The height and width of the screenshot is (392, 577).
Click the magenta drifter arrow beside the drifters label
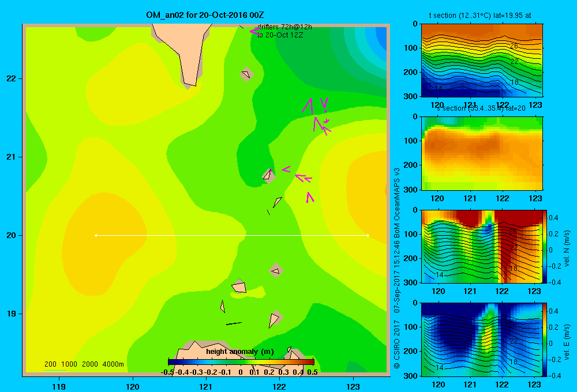pyautogui.click(x=254, y=31)
